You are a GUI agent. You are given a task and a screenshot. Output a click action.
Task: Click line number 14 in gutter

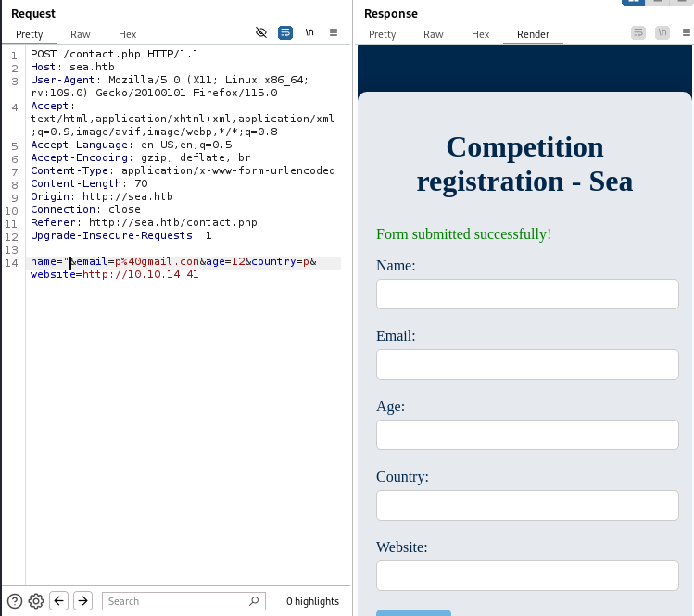coord(11,263)
